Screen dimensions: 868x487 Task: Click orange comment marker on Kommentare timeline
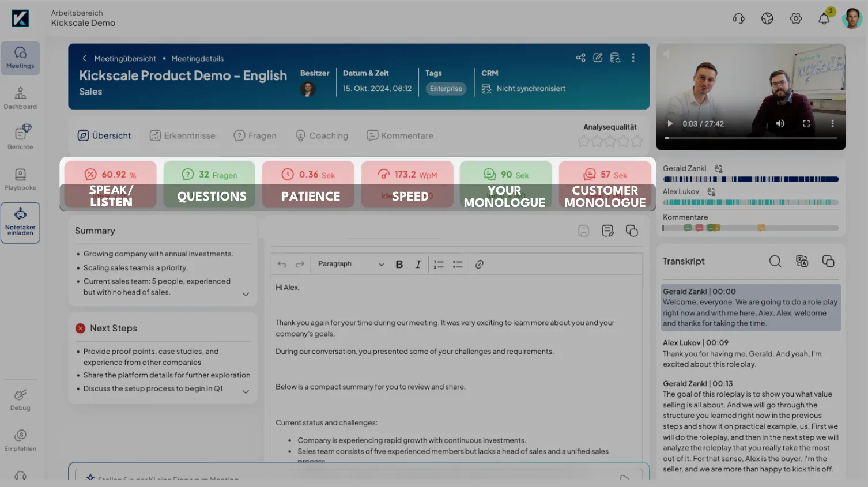(761, 228)
